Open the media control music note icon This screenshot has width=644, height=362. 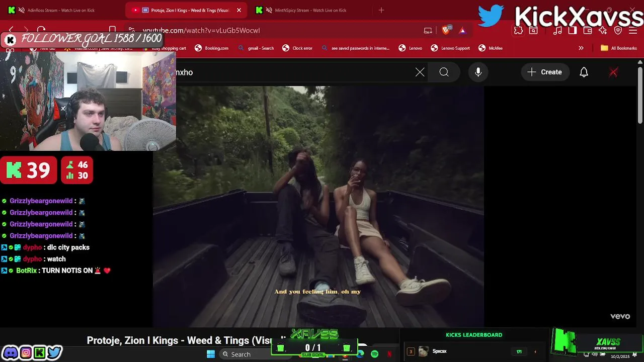coord(557,31)
